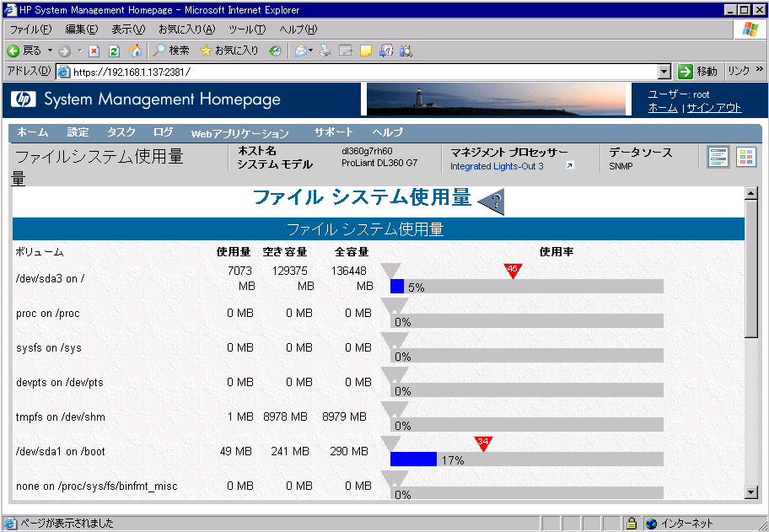Viewport: 769px width, 532px height.
Task: Click the scroll down arrow of content pane
Action: pos(750,492)
